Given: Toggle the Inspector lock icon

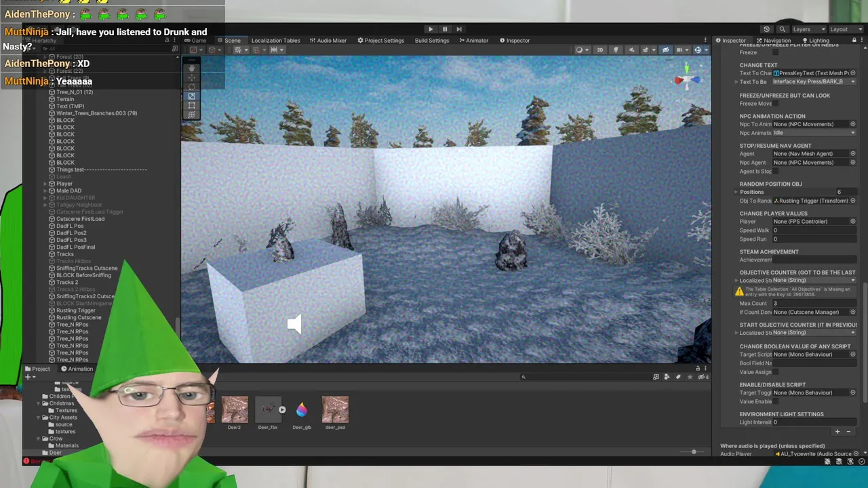Looking at the screenshot, I should point(853,41).
